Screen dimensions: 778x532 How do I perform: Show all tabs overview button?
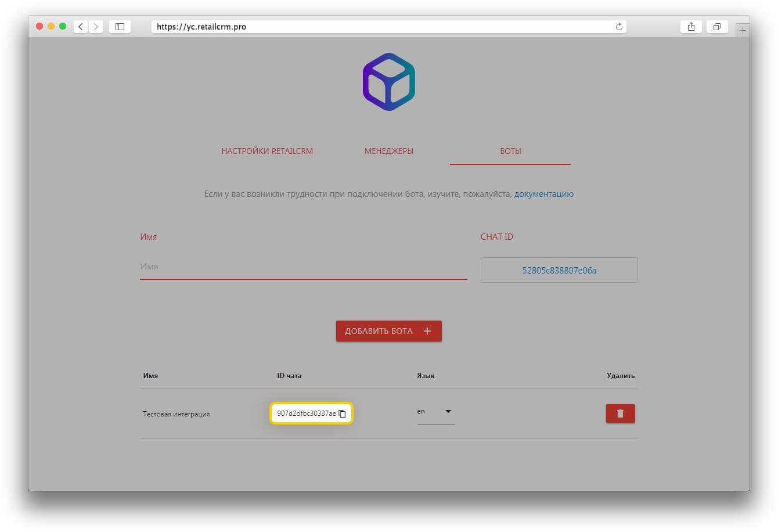717,27
